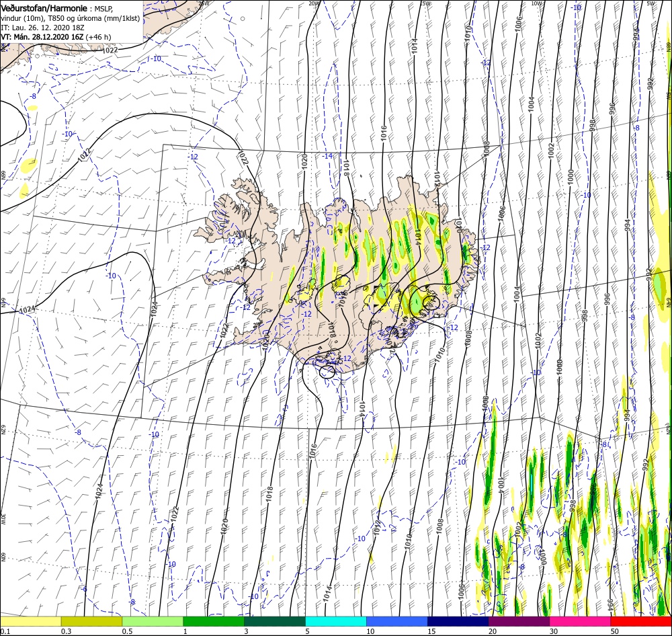Click the green 1–3 legend swatch
This screenshot has width=672, height=636.
(x=214, y=622)
